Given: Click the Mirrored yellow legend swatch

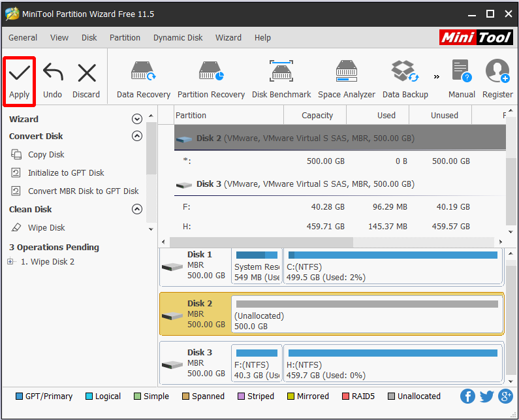Looking at the screenshot, I should point(291,396).
